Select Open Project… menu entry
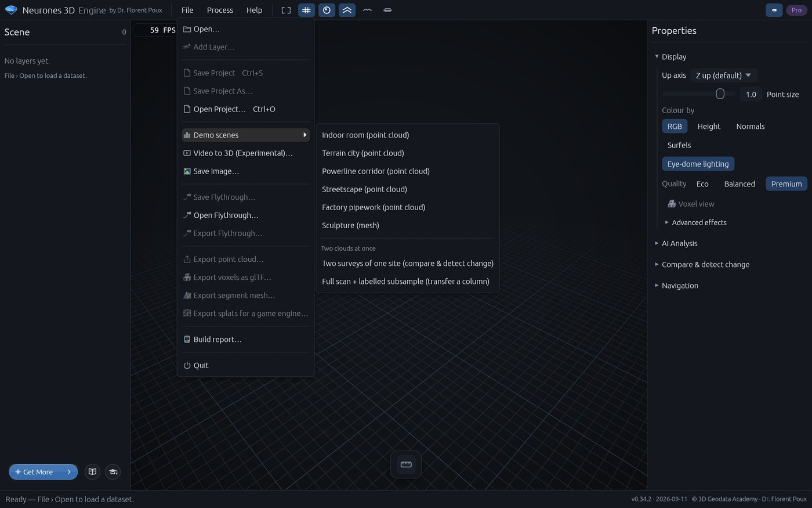This screenshot has height=508, width=812. point(245,109)
